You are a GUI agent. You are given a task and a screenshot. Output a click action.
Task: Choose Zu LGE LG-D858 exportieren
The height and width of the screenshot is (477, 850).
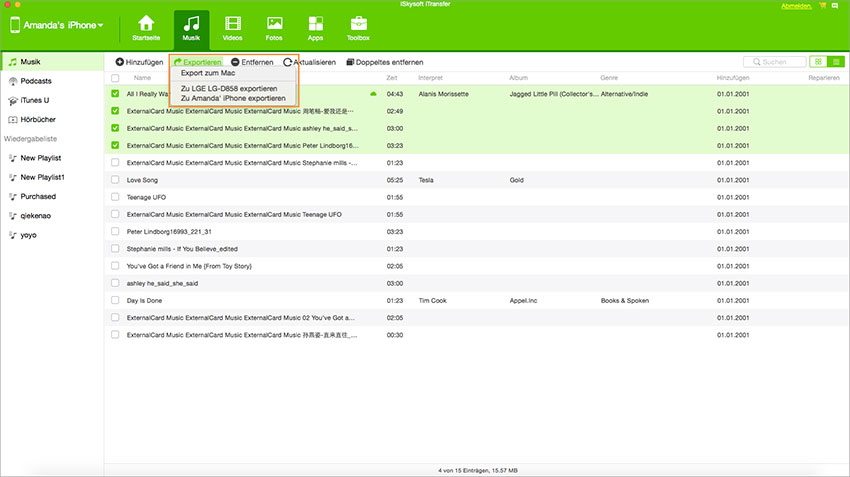(229, 88)
